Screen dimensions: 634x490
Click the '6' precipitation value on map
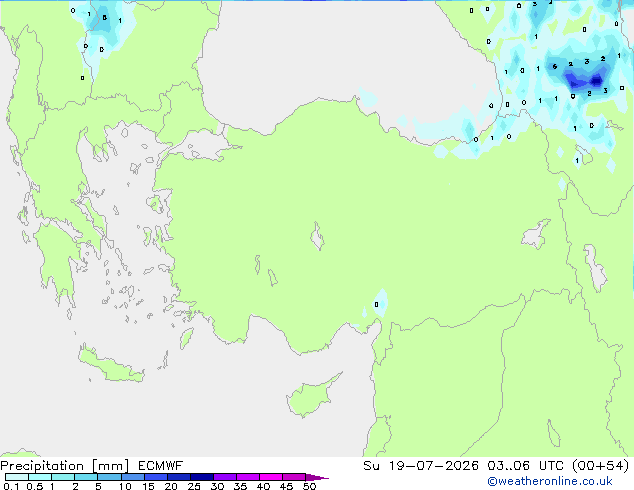pos(555,66)
